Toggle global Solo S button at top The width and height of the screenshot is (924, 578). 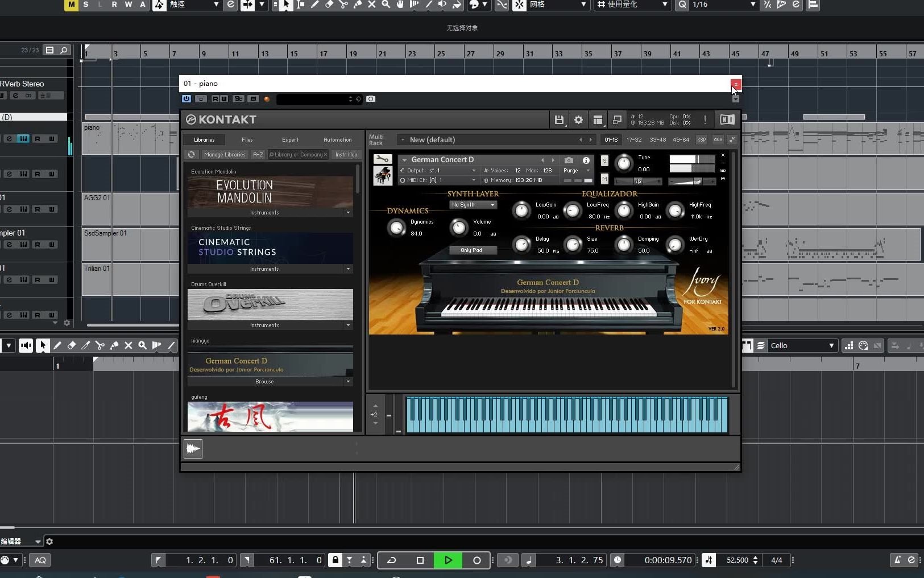(86, 5)
